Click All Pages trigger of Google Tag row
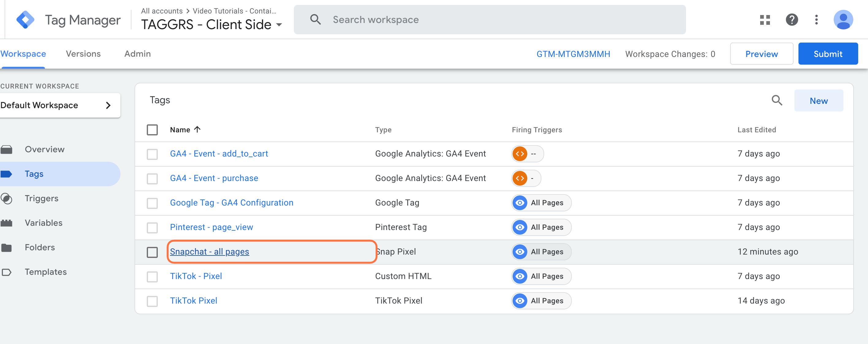Viewport: 868px width, 344px height. (541, 203)
